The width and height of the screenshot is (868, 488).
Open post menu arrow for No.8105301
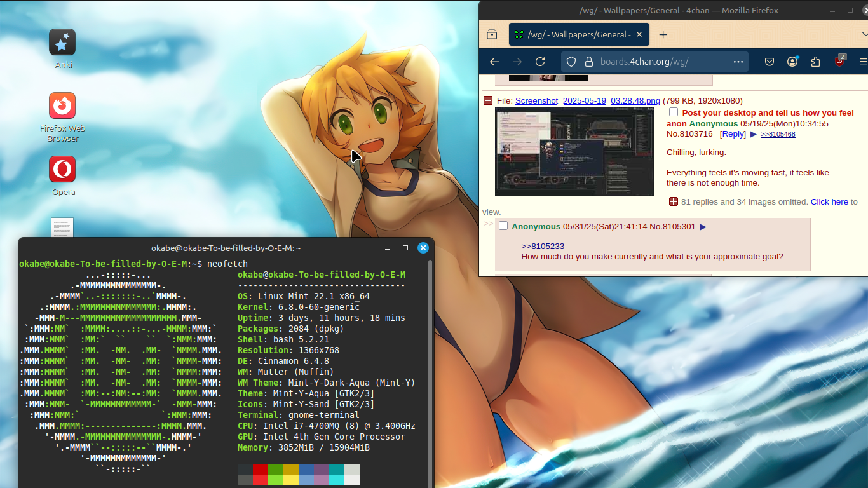pos(703,227)
